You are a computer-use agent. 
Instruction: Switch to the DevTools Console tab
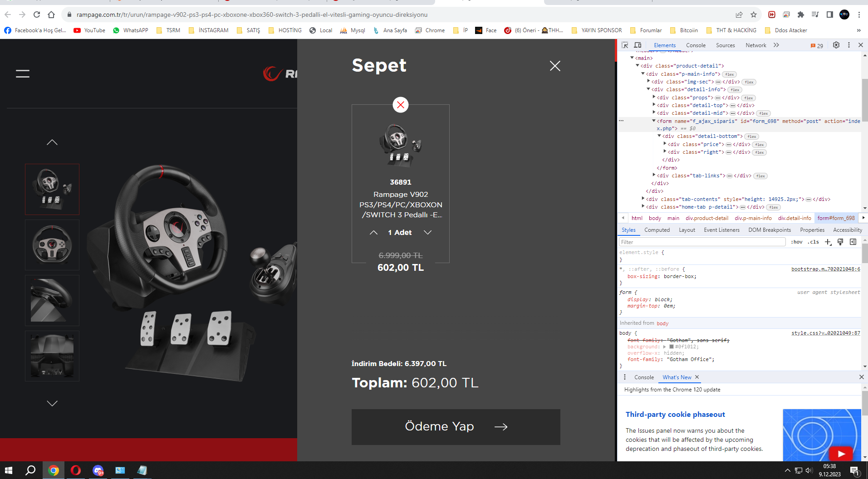click(696, 45)
